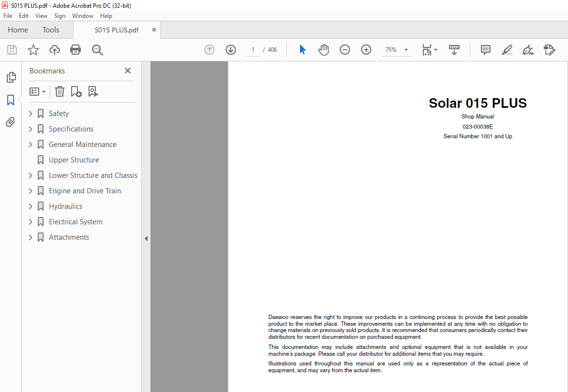The width and height of the screenshot is (568, 392).
Task: Jump to Hydraulics bookmark
Action: click(x=66, y=206)
